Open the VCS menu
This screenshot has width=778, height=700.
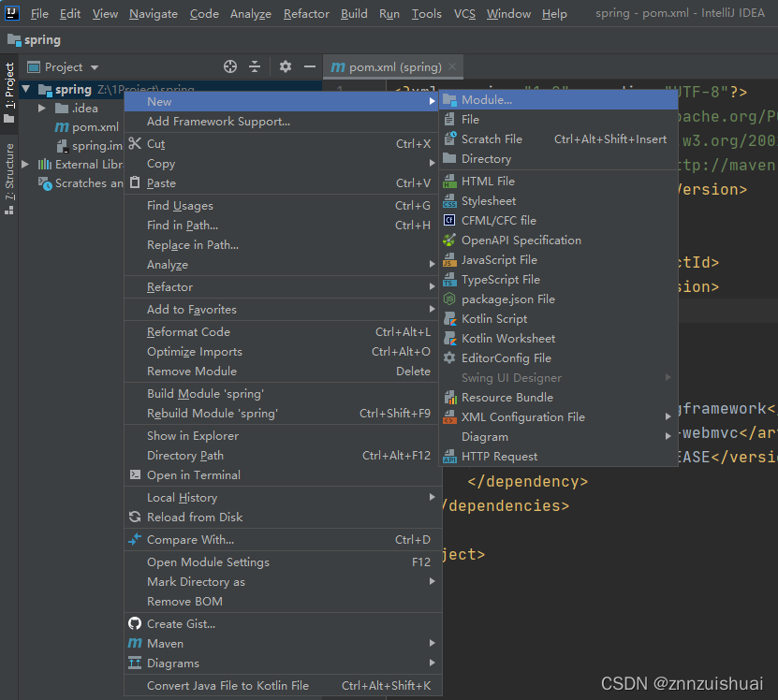(464, 14)
